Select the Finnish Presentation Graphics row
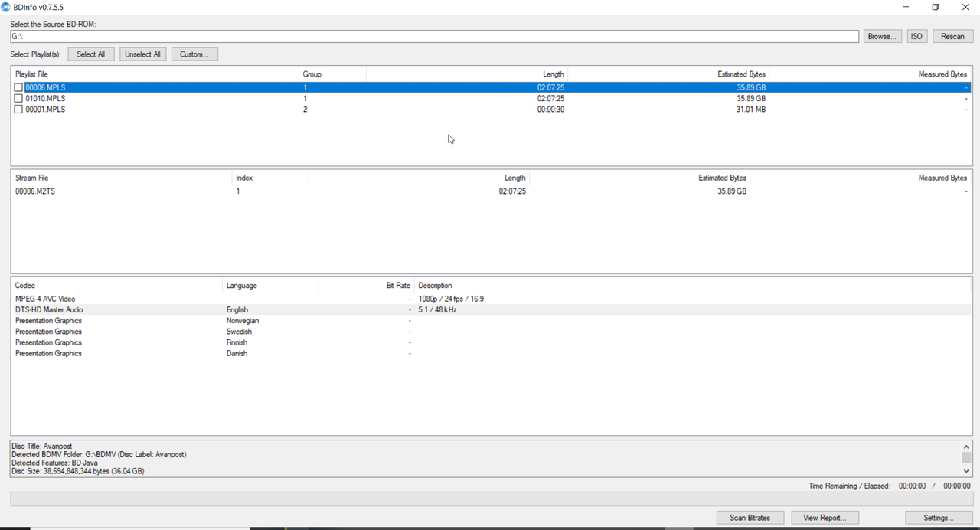The width and height of the screenshot is (980, 530). [x=491, y=342]
